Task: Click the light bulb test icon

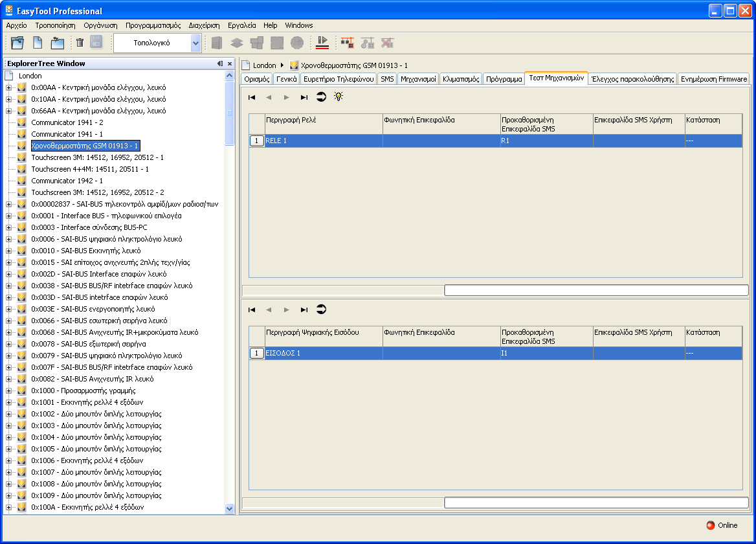Action: point(339,97)
